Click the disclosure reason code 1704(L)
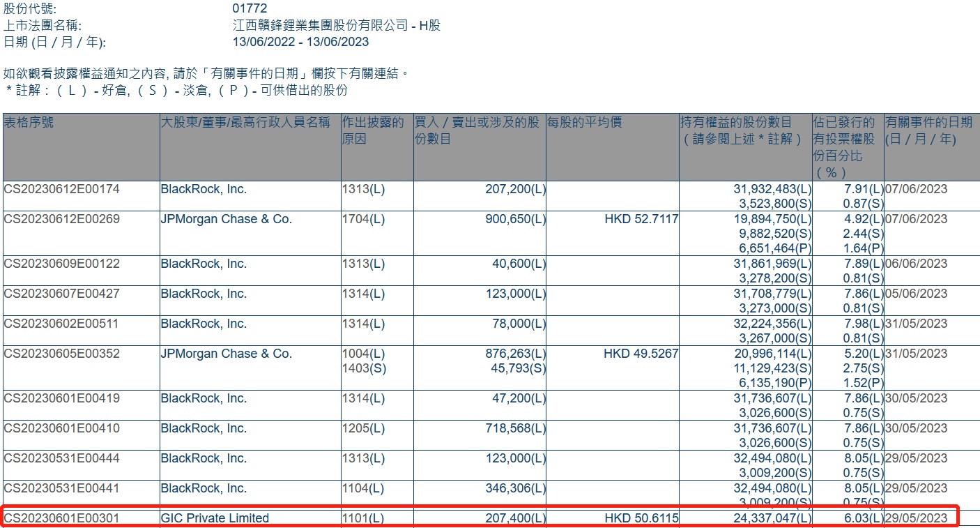Viewport: 980px width, 528px height. (x=363, y=219)
